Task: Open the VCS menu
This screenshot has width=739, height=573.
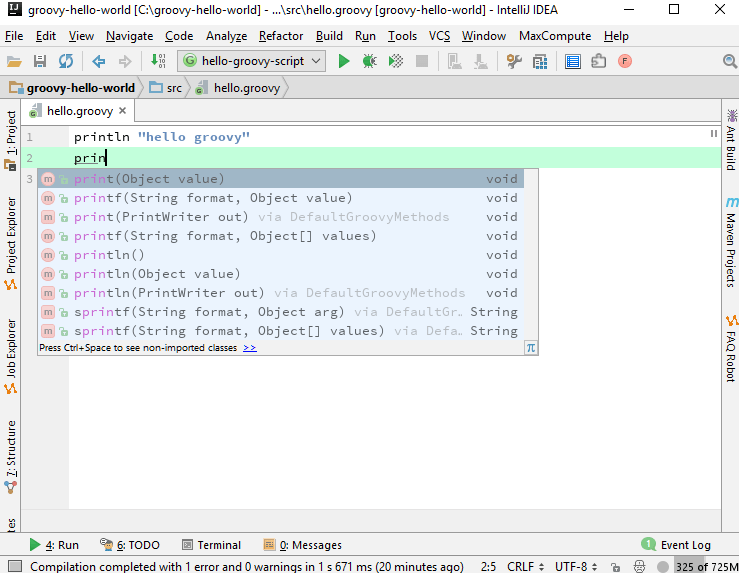Action: coord(439,36)
